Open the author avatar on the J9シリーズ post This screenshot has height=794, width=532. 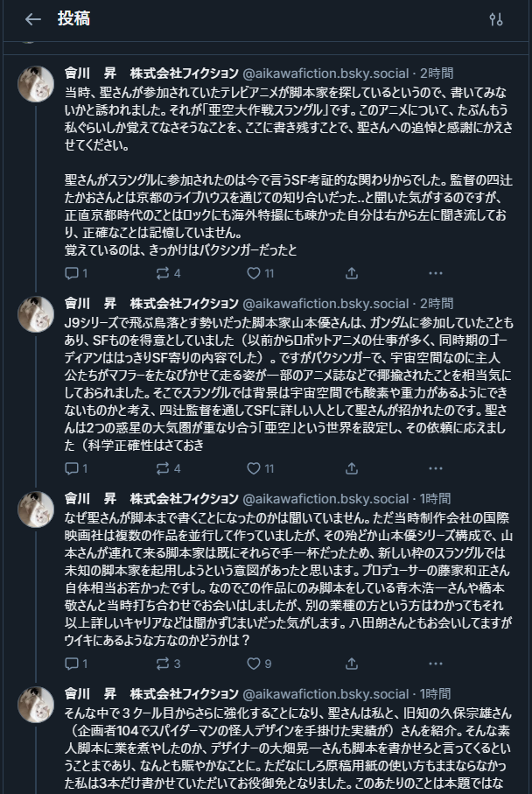pos(36,314)
